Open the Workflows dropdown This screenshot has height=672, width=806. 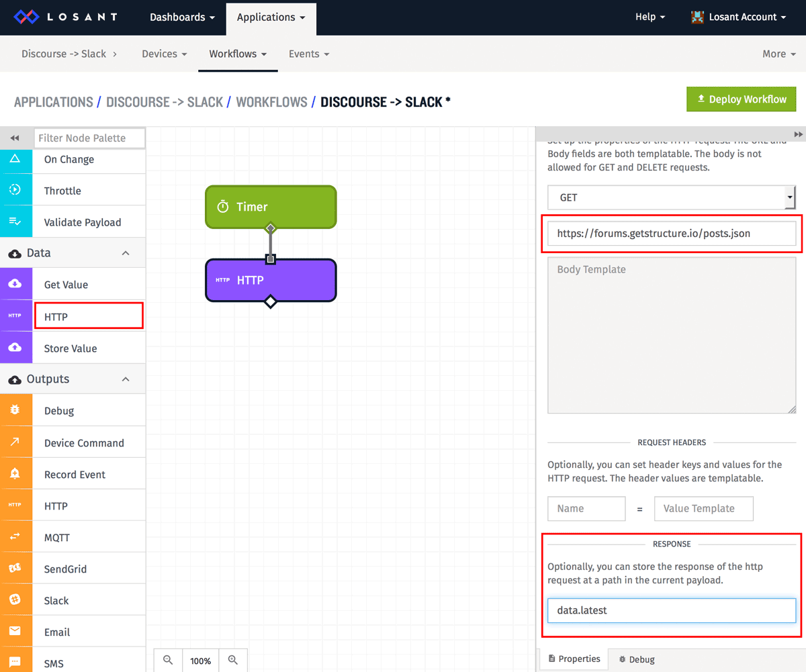[238, 54]
